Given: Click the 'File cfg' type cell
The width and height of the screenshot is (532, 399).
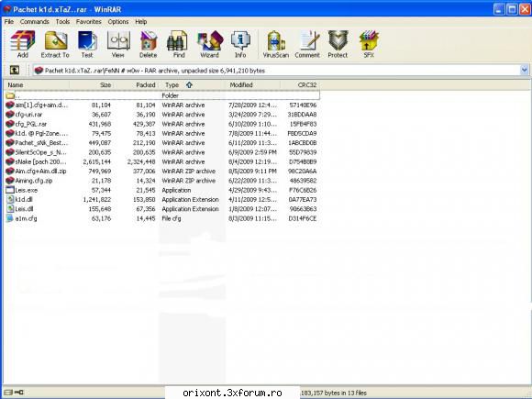Looking at the screenshot, I should pos(172,218).
